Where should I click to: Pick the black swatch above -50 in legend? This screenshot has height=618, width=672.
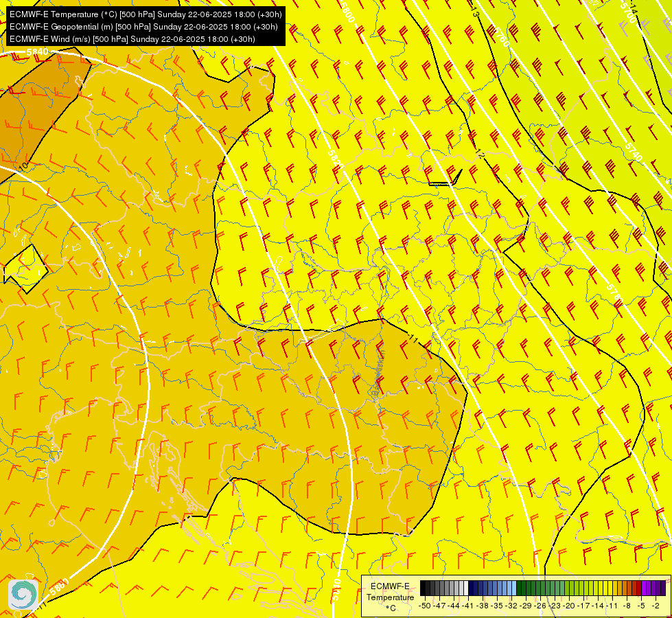coord(423,588)
